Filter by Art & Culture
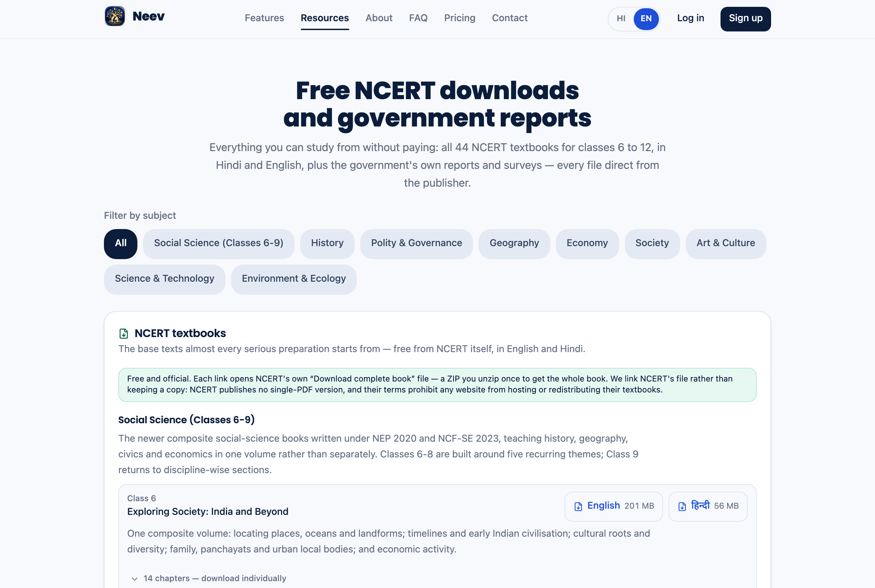 (726, 244)
